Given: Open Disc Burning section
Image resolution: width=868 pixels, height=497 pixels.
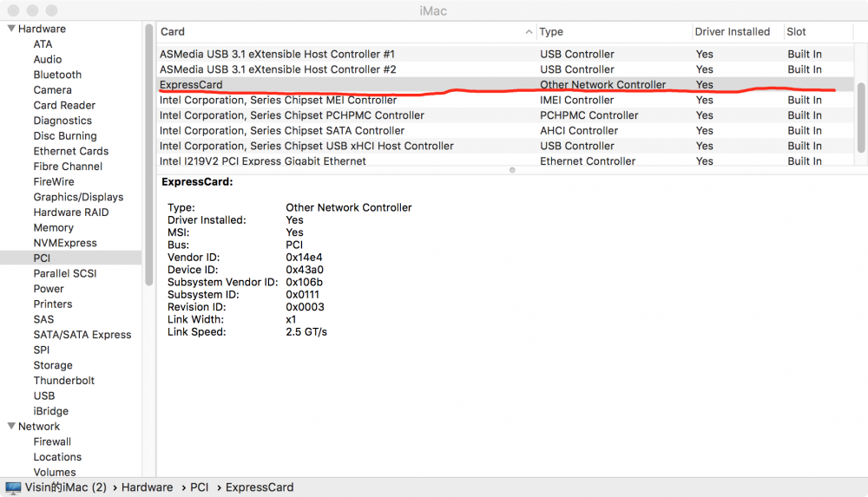Looking at the screenshot, I should point(65,135).
